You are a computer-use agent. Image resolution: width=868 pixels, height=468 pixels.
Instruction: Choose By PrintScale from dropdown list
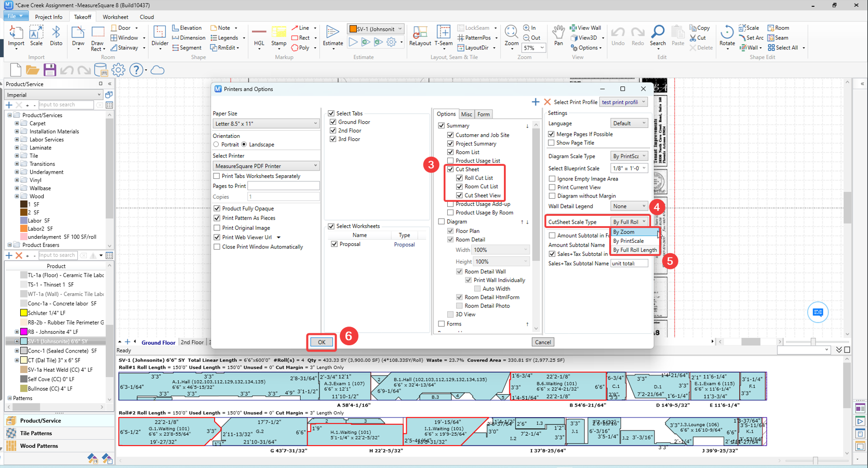point(629,241)
